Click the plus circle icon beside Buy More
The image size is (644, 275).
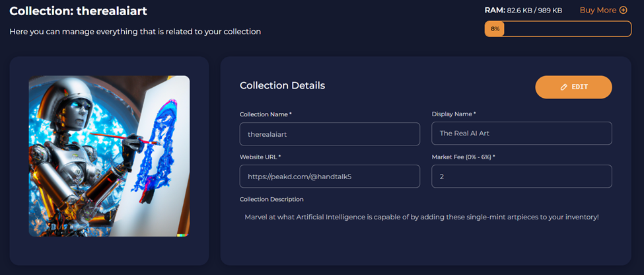pyautogui.click(x=624, y=11)
